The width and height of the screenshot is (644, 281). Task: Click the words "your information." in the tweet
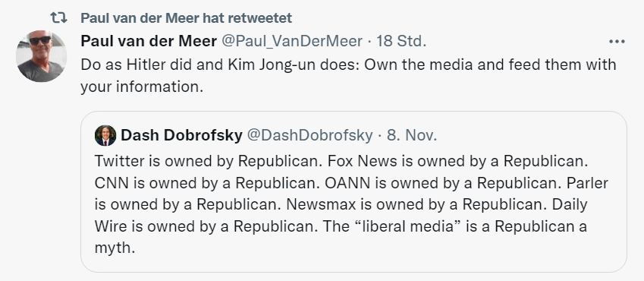click(x=142, y=87)
